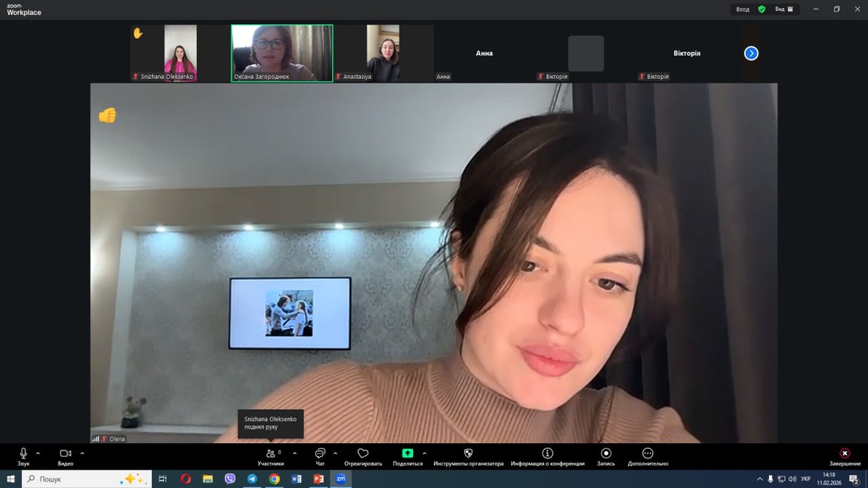Viewport: 868px width, 488px height.
Task: Click the Вход sign-in menu item
Action: click(743, 9)
